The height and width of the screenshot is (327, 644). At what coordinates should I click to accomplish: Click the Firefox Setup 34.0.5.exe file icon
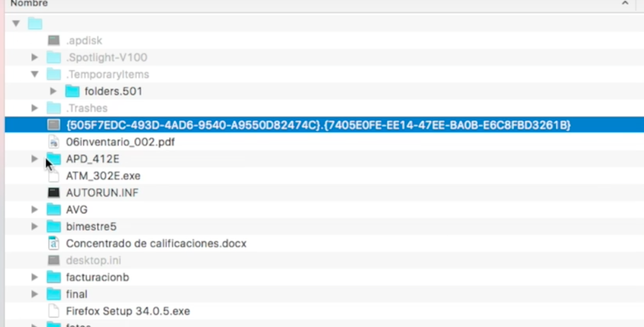click(x=54, y=311)
